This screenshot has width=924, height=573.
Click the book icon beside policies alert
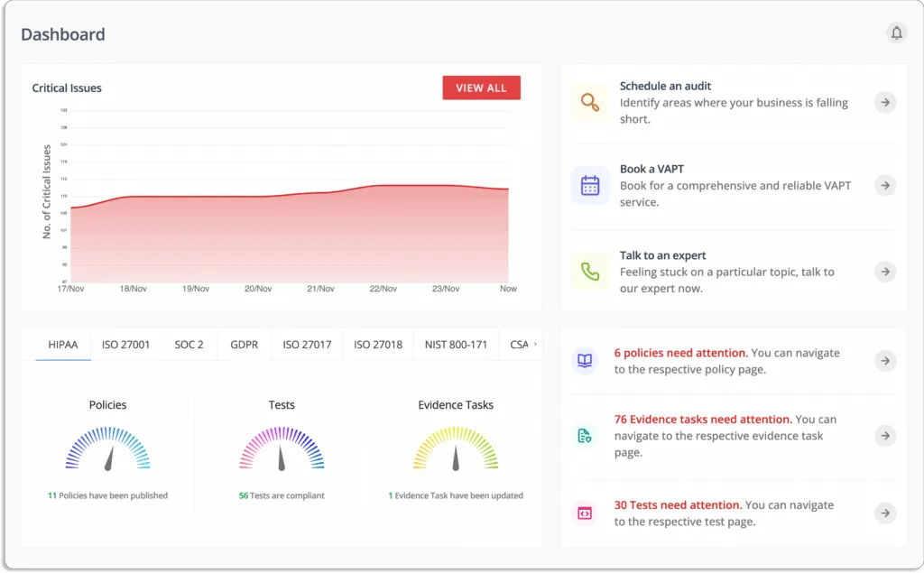585,360
